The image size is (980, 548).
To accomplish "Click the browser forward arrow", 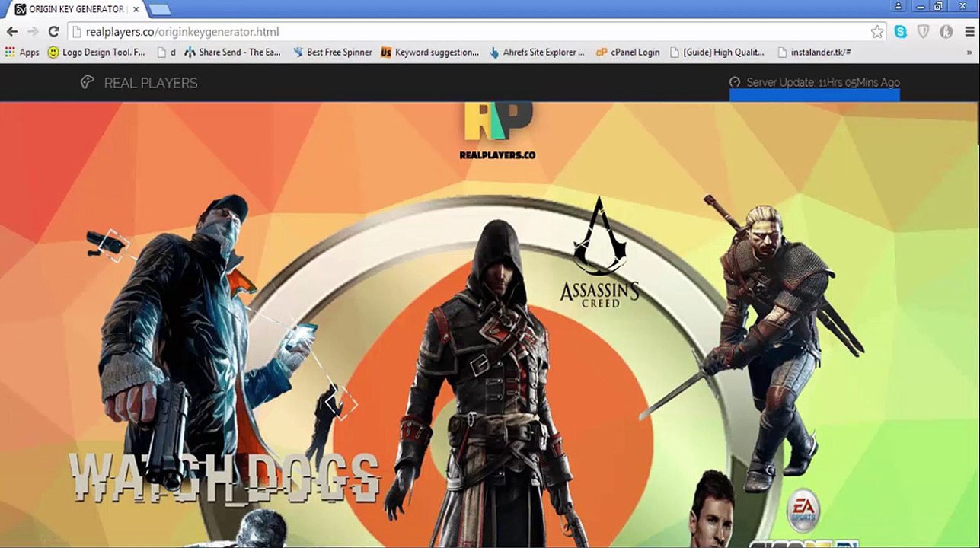I will (x=33, y=32).
